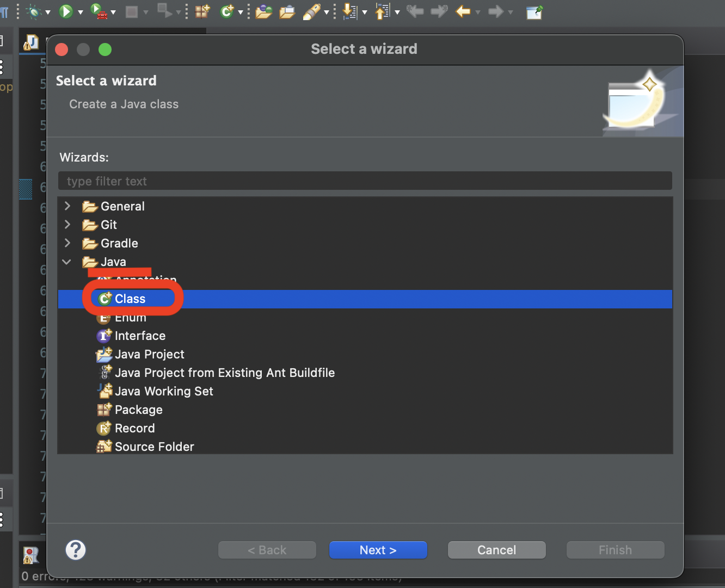Select Java Project wizard entry
This screenshot has height=588, width=725.
pyautogui.click(x=149, y=354)
